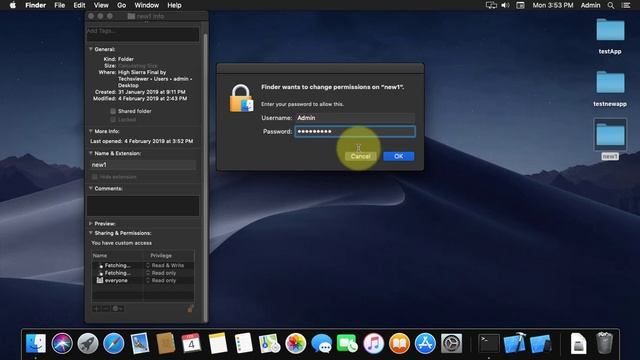Open Reminders list icon in Dock
This screenshot has width=640, height=360.
[x=244, y=343]
